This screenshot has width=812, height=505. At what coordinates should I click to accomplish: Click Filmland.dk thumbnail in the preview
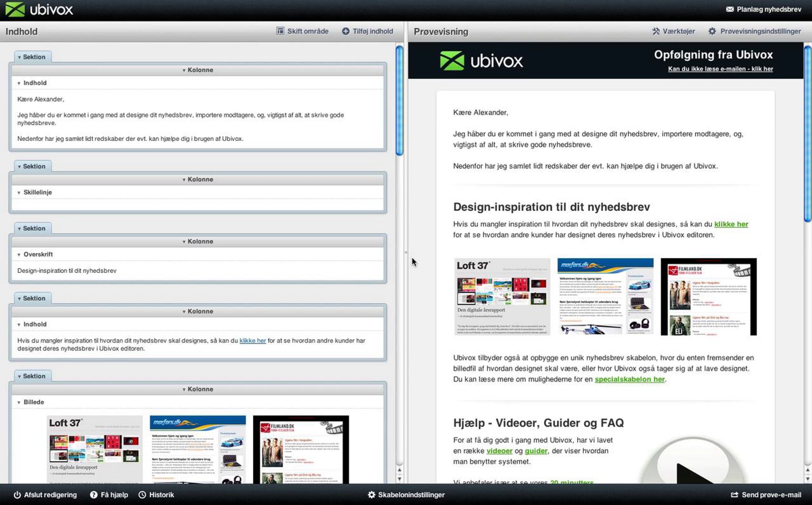coord(708,297)
